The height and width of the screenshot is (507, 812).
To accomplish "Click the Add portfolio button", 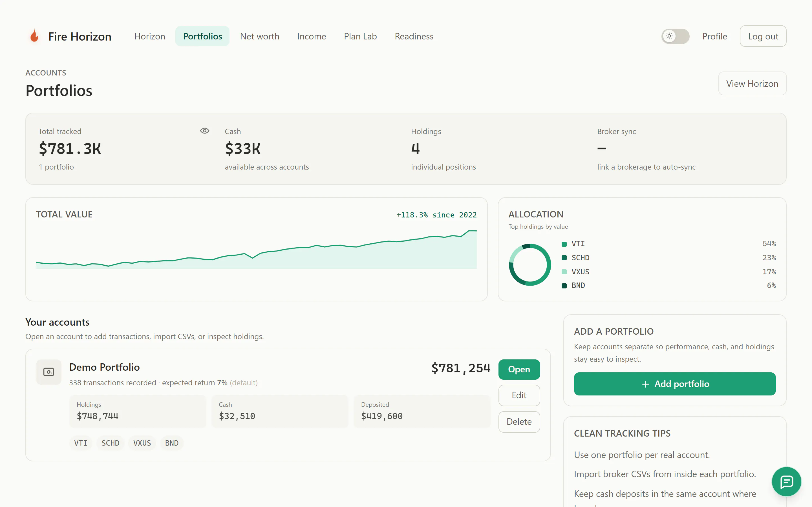I will click(675, 384).
